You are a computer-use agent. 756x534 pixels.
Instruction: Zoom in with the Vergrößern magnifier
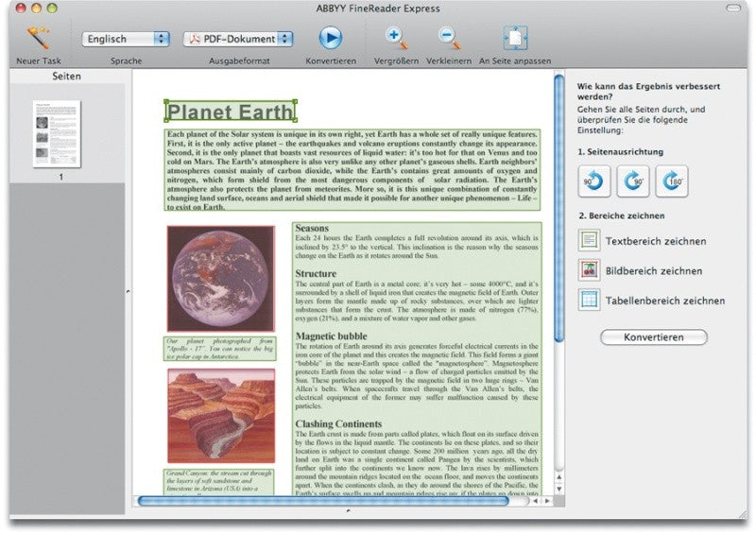[x=397, y=38]
